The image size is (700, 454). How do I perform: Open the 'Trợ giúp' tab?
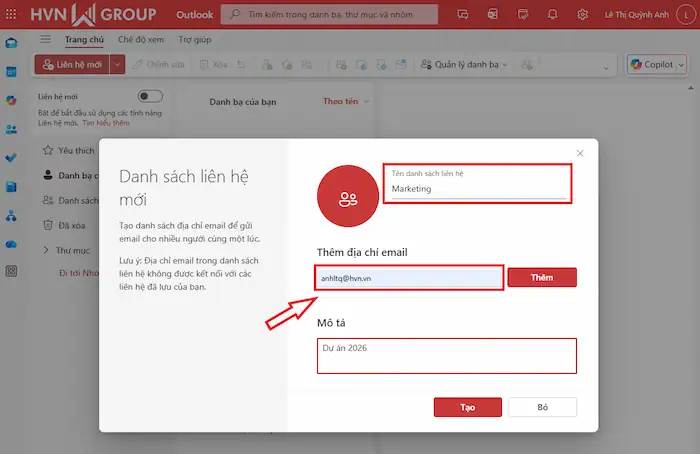[x=195, y=38]
